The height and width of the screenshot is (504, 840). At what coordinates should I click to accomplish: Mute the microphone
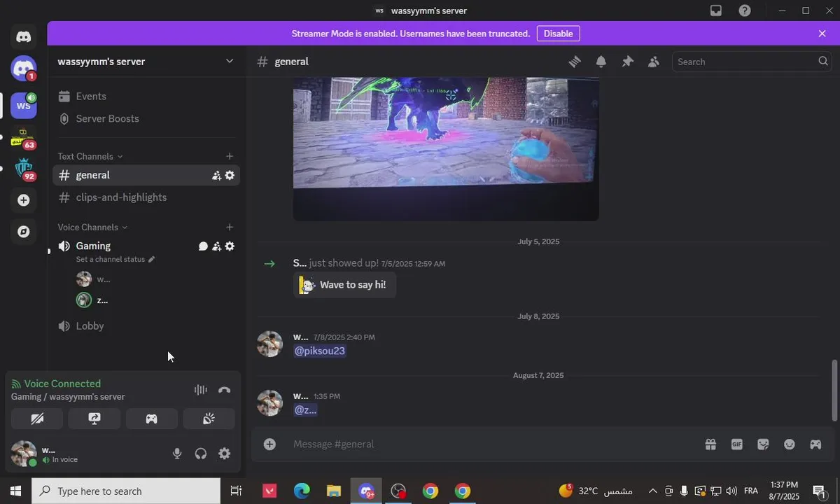[177, 454]
